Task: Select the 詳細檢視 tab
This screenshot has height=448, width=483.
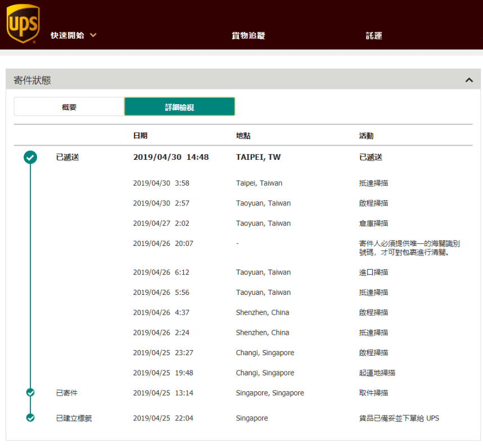Action: click(179, 107)
